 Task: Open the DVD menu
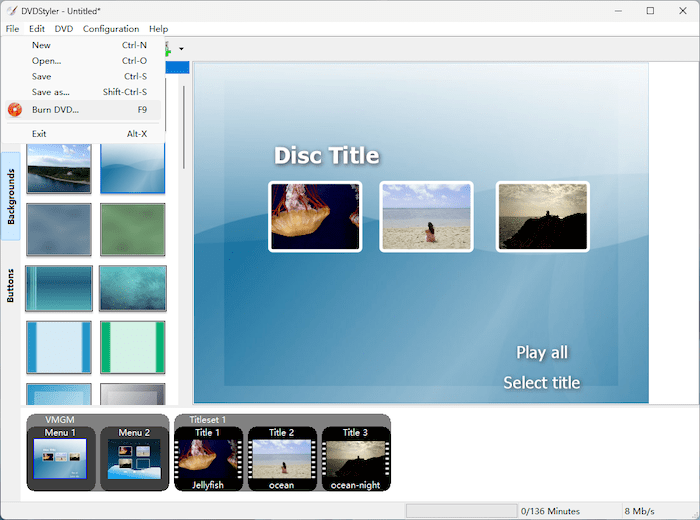tap(64, 29)
